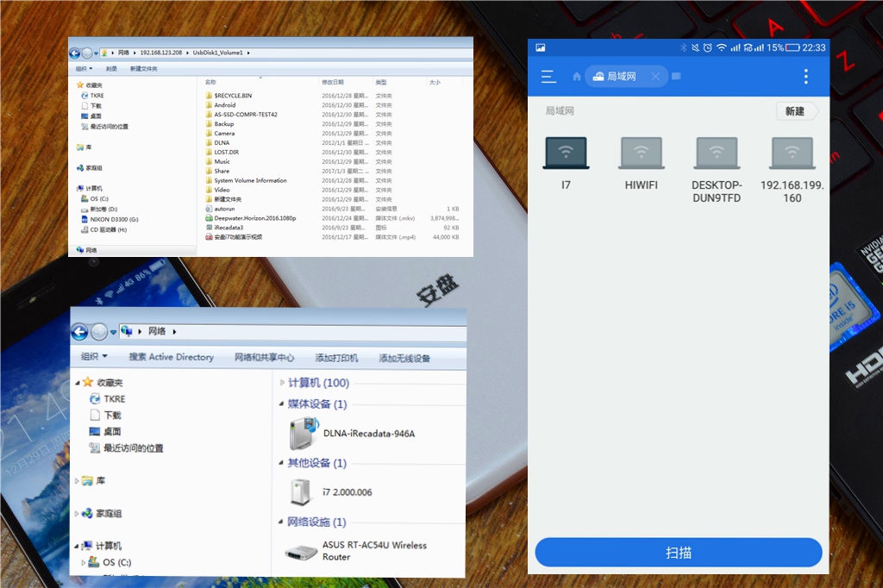Tap the 新建 button in the phone app
The width and height of the screenshot is (883, 588).
tap(795, 111)
